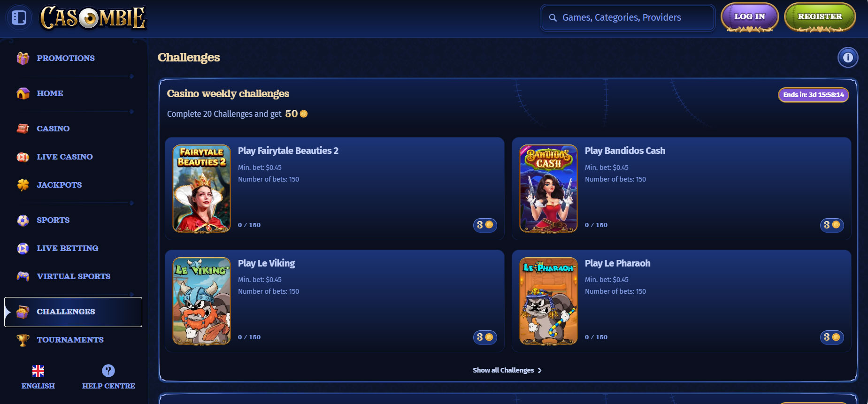Change language via ENGLISH label
The height and width of the screenshot is (404, 868).
[x=38, y=386]
